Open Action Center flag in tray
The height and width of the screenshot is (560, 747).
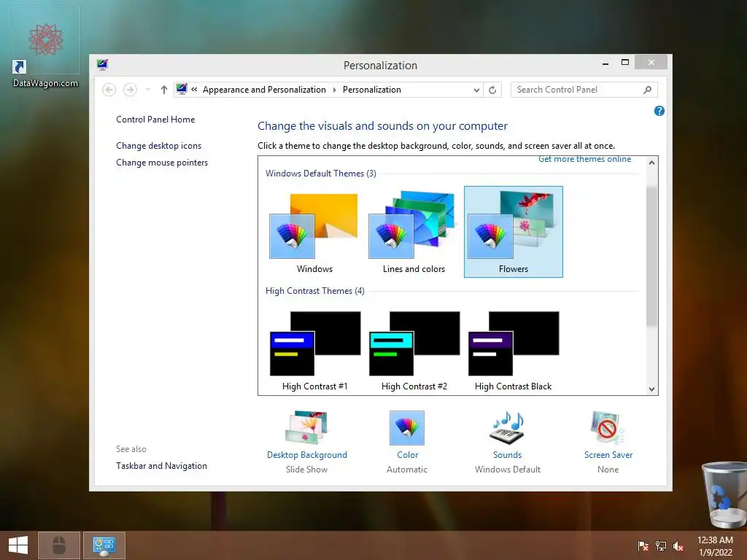(643, 545)
